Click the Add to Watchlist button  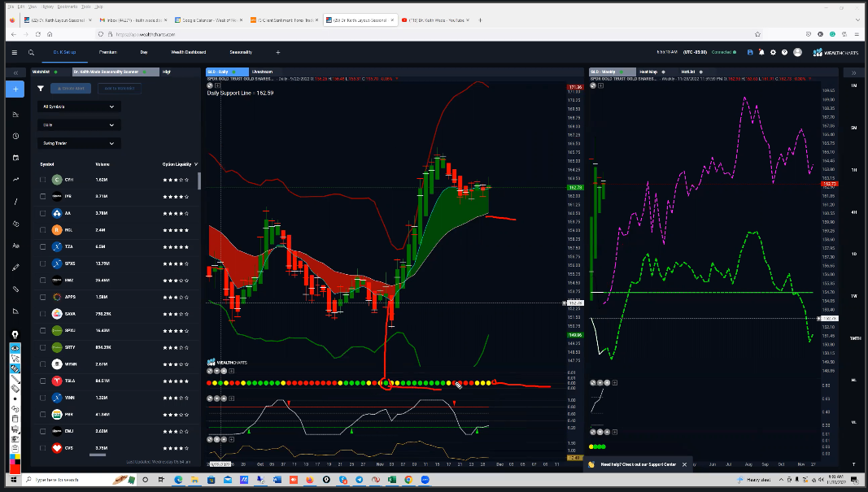pyautogui.click(x=120, y=89)
